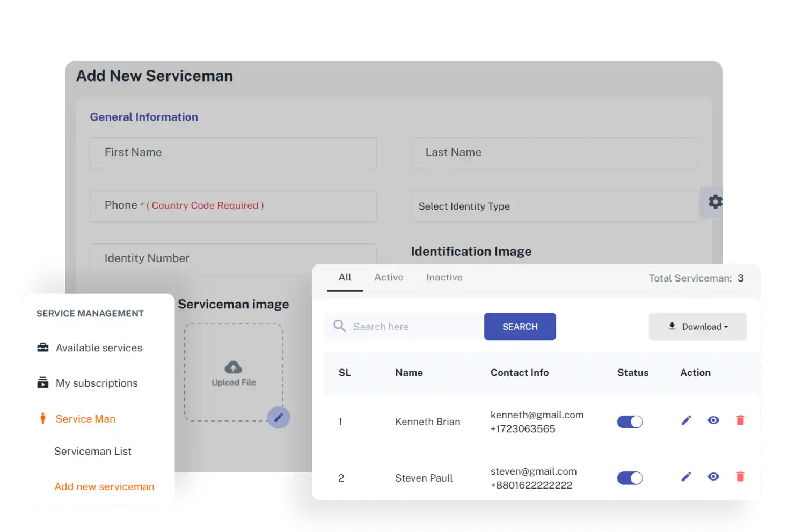This screenshot has height=532, width=788.
Task: Click steven@gmail.com contact text
Action: pyautogui.click(x=534, y=471)
